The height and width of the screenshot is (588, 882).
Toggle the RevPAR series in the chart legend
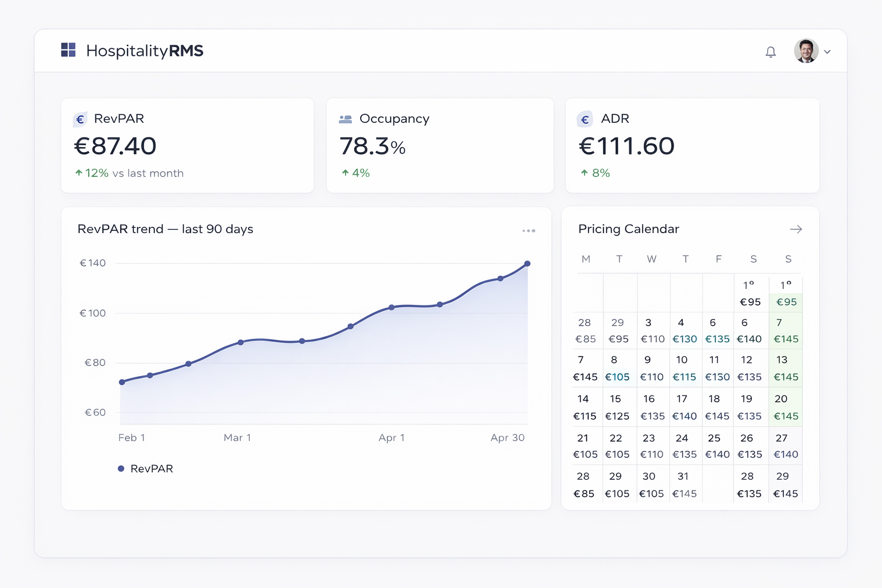(x=146, y=469)
